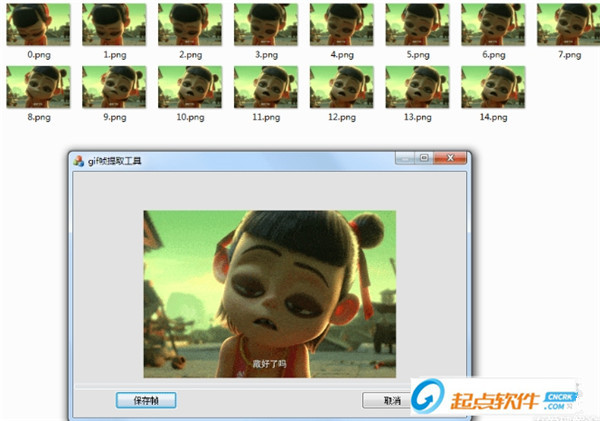Click the file name label 0.png
This screenshot has width=600, height=421.
(39, 55)
